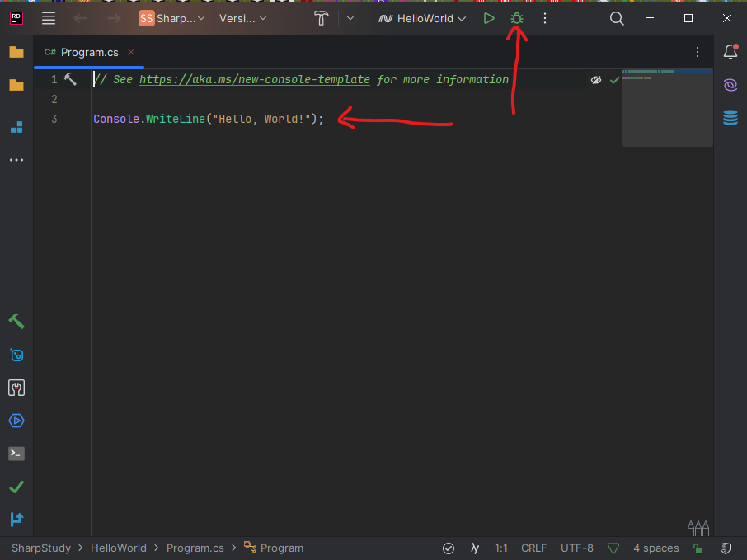Navigate back with the left arrow
The width and height of the screenshot is (747, 560).
[80, 19]
